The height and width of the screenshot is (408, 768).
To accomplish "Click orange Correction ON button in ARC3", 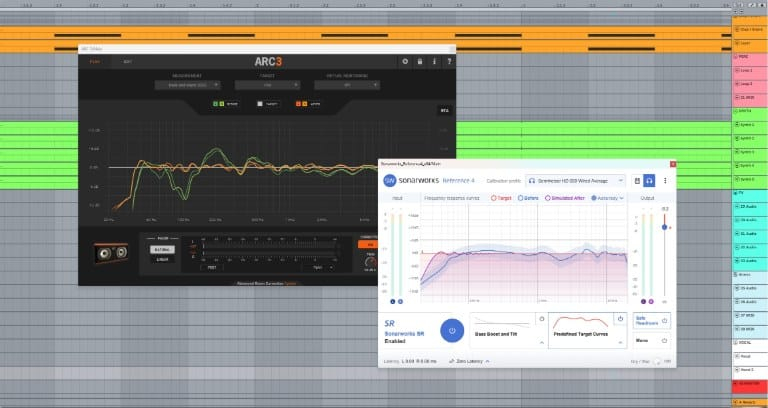I will tap(370, 244).
